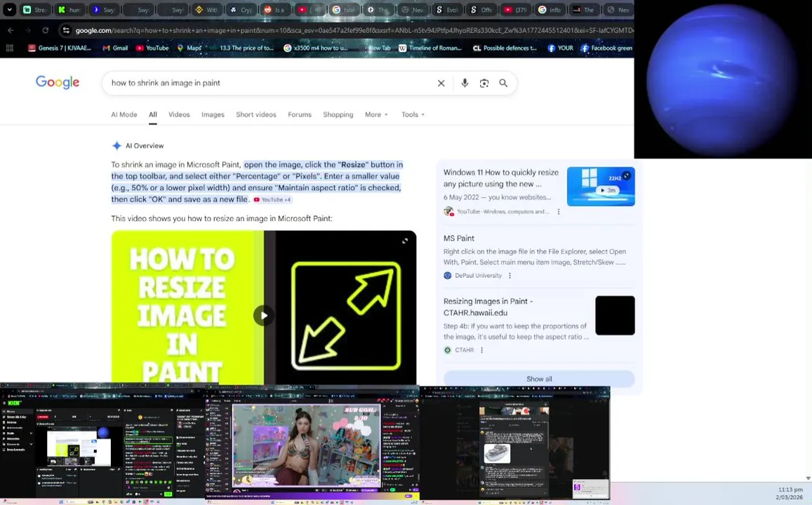Switch to the 'Offe' browser tab
This screenshot has height=505, width=812.
click(x=481, y=9)
